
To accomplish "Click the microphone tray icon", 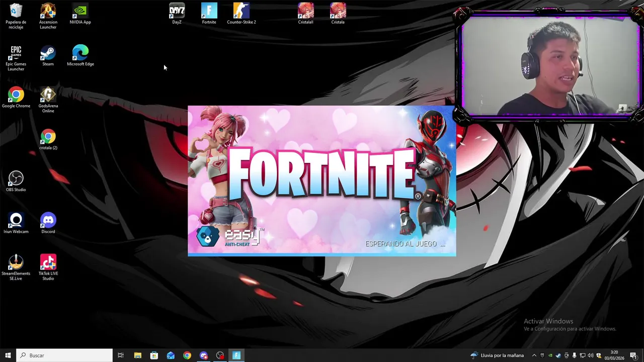I will point(575,355).
